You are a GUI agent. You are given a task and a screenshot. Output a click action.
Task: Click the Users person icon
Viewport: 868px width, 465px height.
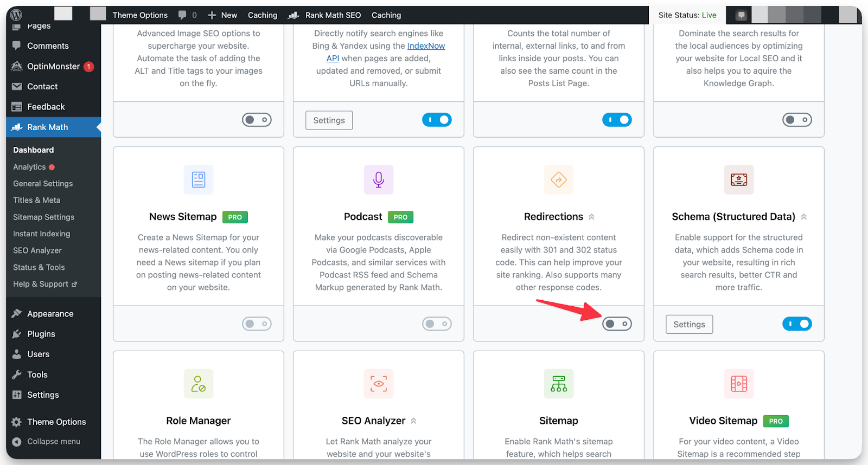(x=17, y=354)
